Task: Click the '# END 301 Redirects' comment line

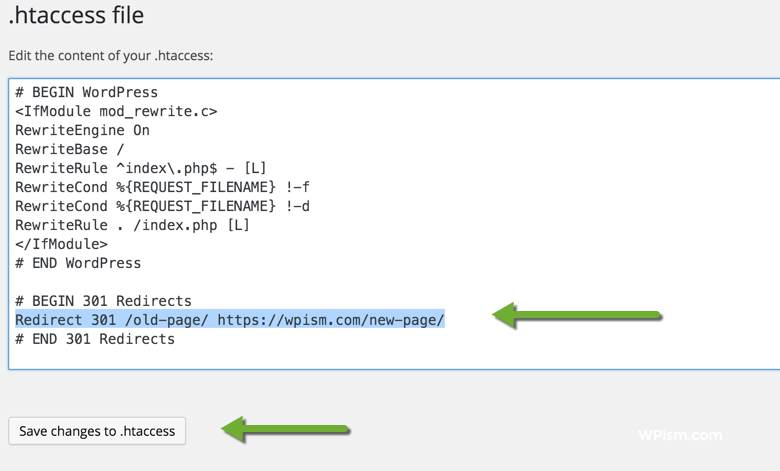Action: [95, 339]
